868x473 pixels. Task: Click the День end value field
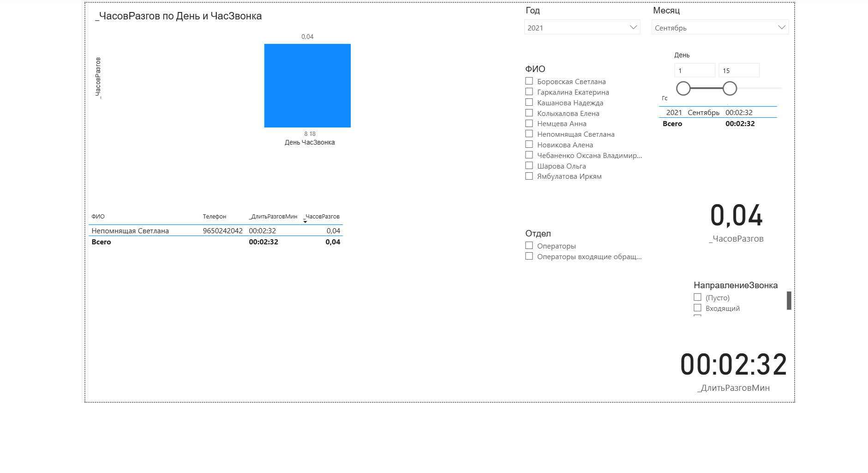739,70
